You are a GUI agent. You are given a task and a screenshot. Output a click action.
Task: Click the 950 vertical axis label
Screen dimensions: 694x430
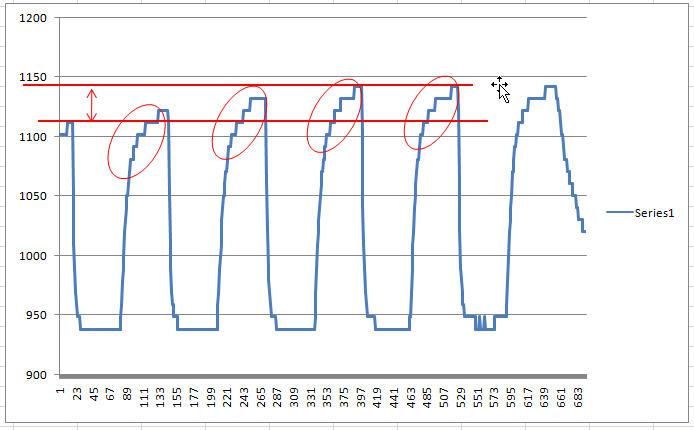(39, 316)
